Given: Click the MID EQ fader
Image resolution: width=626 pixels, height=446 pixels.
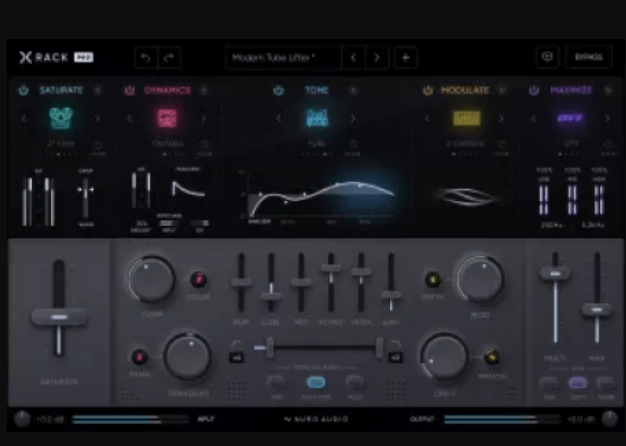Looking at the screenshot, I should coord(301,282).
